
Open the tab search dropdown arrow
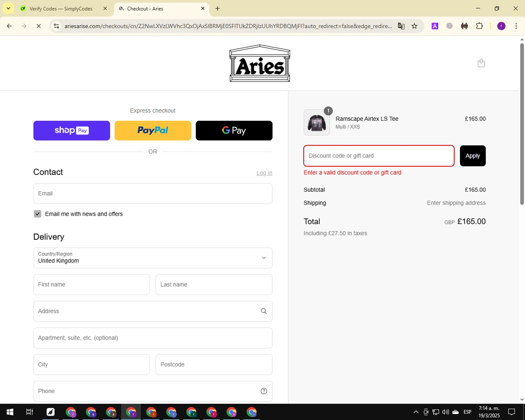point(8,8)
